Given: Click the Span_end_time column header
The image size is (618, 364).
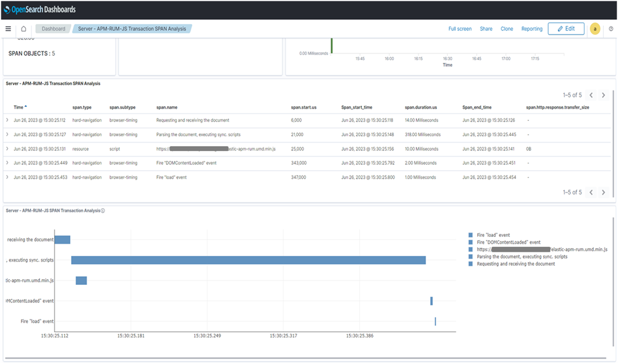Looking at the screenshot, I should [477, 107].
